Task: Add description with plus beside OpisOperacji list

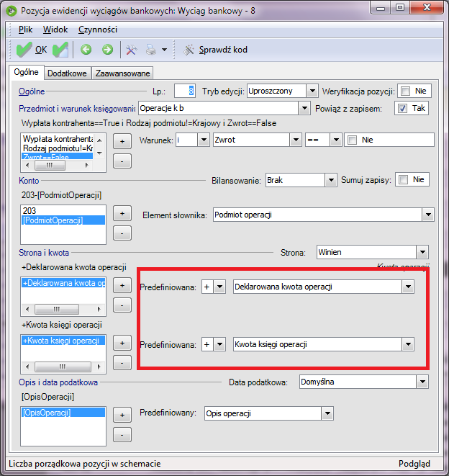Action: [x=122, y=415]
